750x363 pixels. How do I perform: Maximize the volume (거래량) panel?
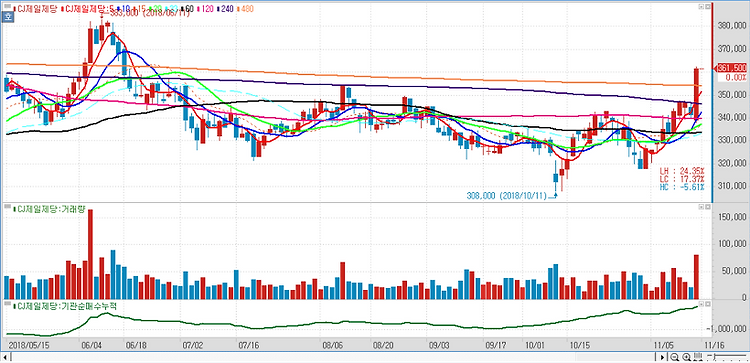(701, 207)
